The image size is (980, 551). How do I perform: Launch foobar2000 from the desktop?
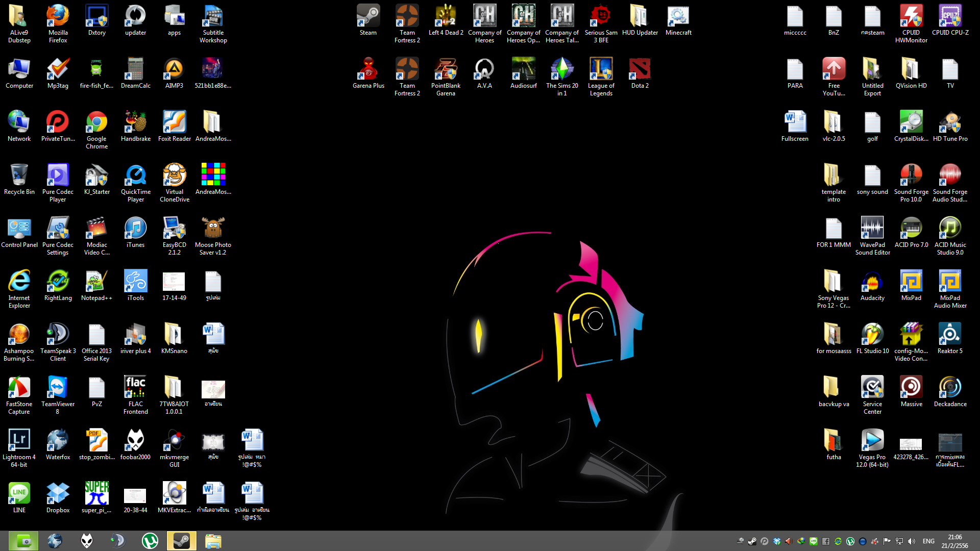click(135, 443)
